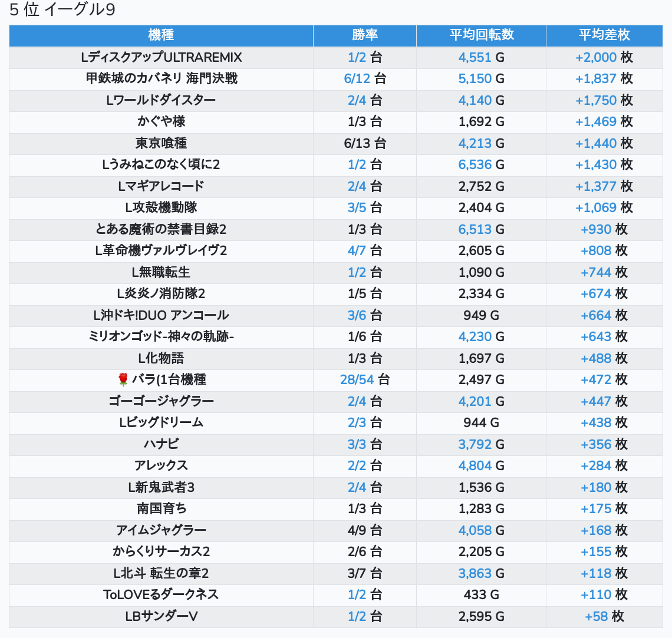Image resolution: width=672 pixels, height=638 pixels.
Task: Select machine name ハナビ
Action: [x=161, y=444]
